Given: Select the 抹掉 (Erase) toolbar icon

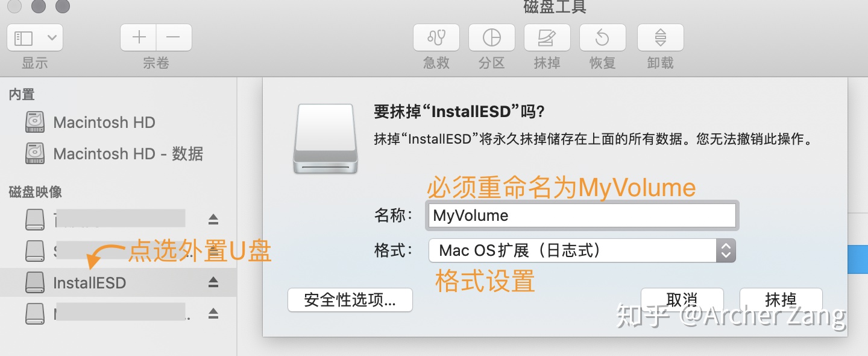Looking at the screenshot, I should 547,37.
